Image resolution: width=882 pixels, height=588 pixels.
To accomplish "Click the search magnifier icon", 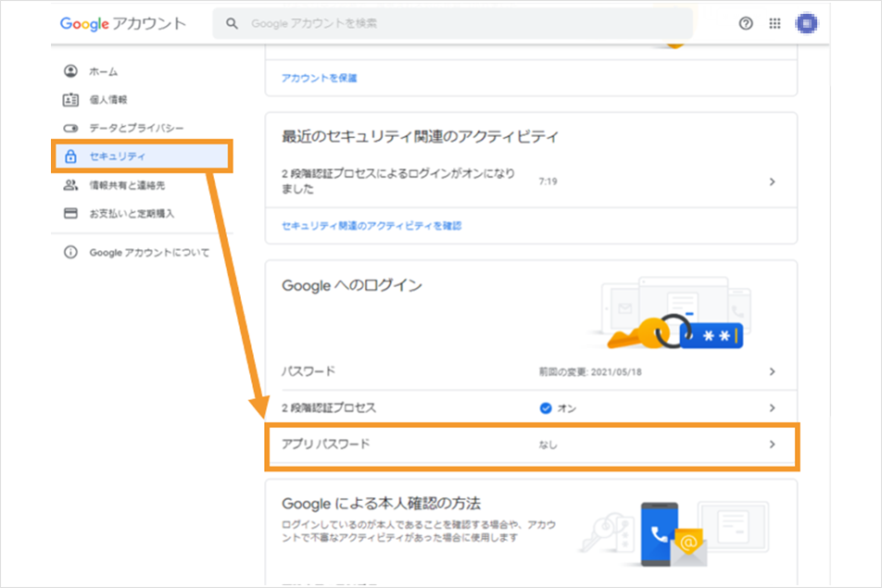I will coord(232,23).
